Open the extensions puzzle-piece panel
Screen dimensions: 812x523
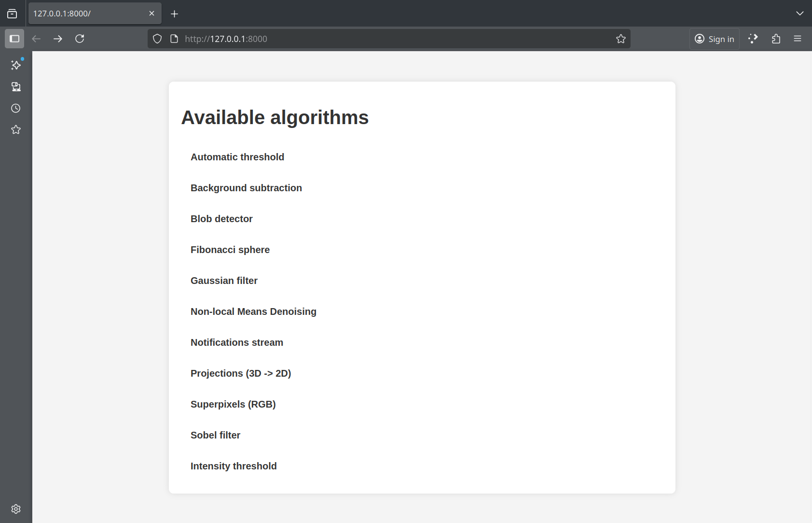(775, 39)
